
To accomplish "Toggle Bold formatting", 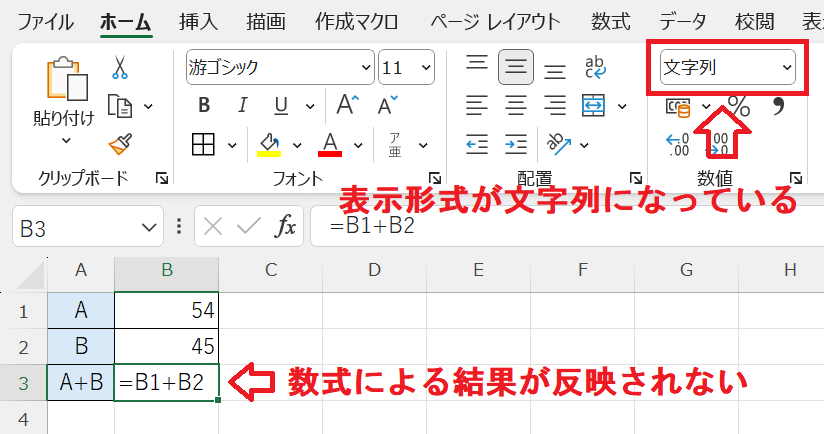I will point(204,106).
